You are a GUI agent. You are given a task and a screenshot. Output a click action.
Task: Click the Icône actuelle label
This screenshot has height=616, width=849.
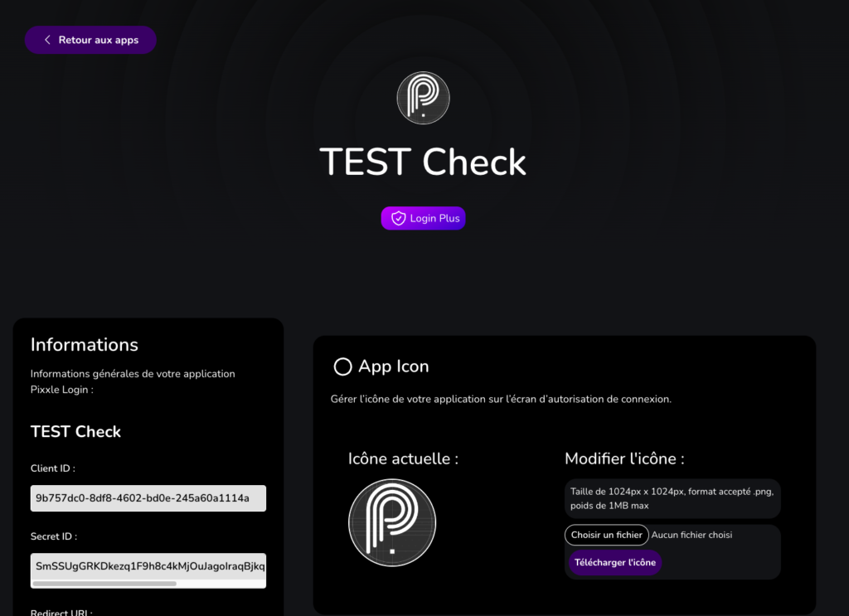pos(403,458)
